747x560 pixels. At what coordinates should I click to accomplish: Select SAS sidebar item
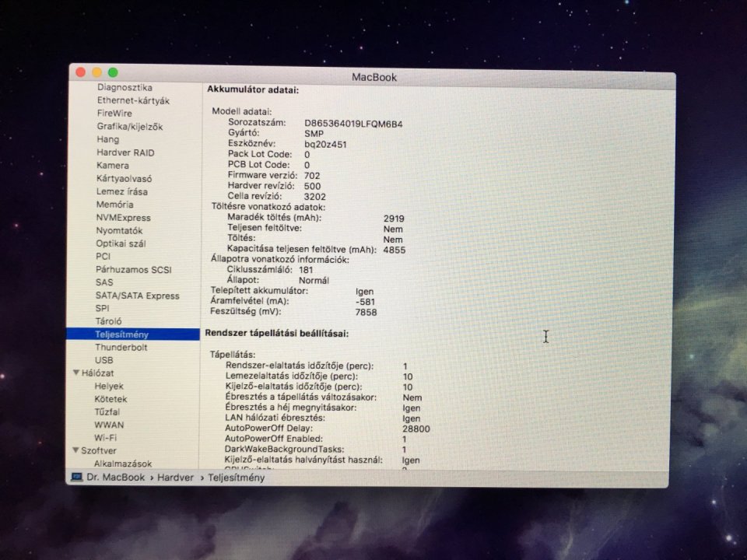[104, 282]
